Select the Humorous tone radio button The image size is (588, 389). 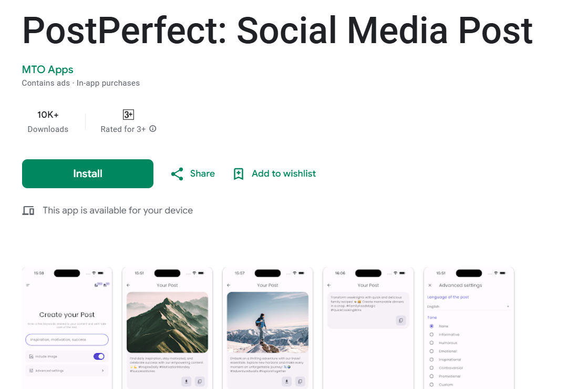[431, 343]
